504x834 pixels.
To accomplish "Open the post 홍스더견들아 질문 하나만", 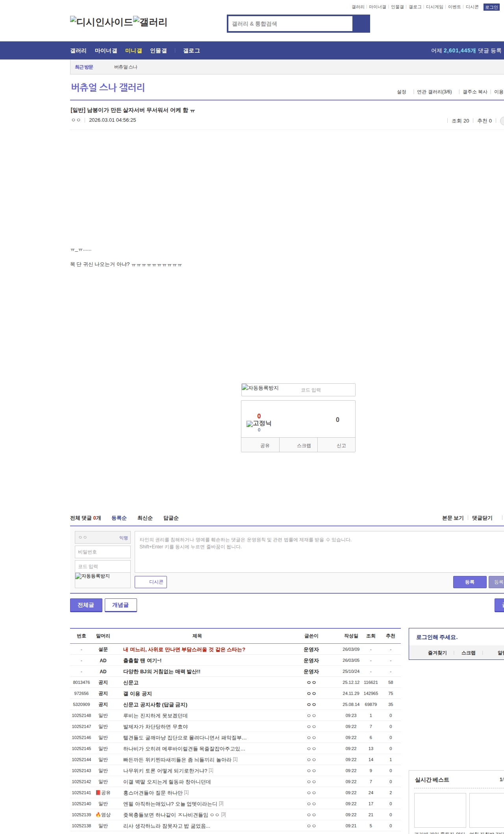I will (x=153, y=793).
